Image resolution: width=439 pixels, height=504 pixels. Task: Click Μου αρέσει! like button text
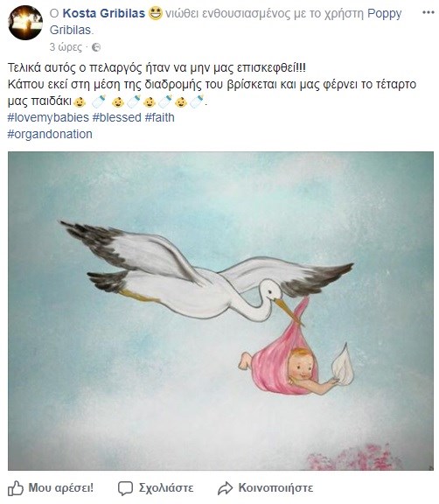point(61,487)
